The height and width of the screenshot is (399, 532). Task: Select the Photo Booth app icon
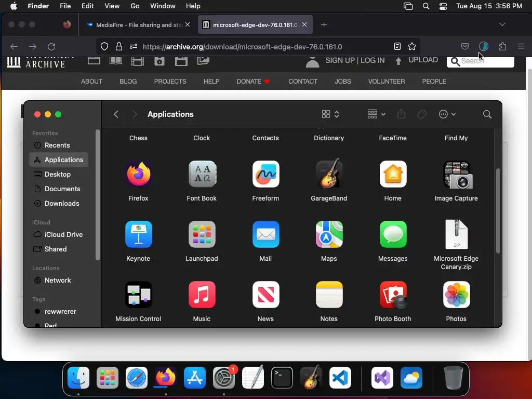tap(393, 295)
